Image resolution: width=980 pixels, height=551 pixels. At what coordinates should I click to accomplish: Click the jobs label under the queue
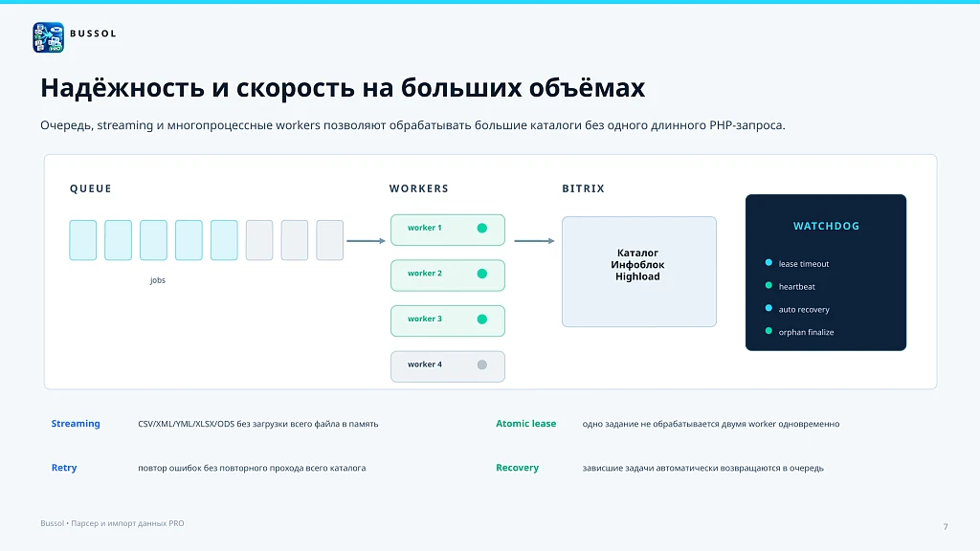(x=158, y=280)
